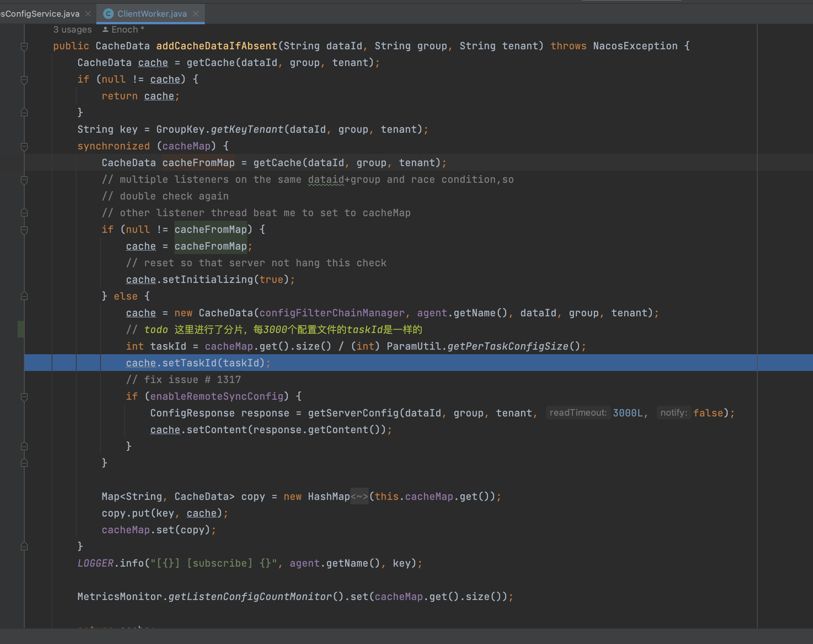Click the 'Enoch *' author annotation
The image size is (813, 644).
click(128, 30)
